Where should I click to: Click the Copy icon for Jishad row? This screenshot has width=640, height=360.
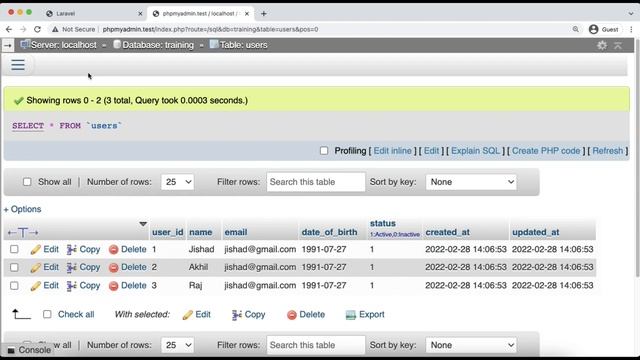[x=71, y=249]
